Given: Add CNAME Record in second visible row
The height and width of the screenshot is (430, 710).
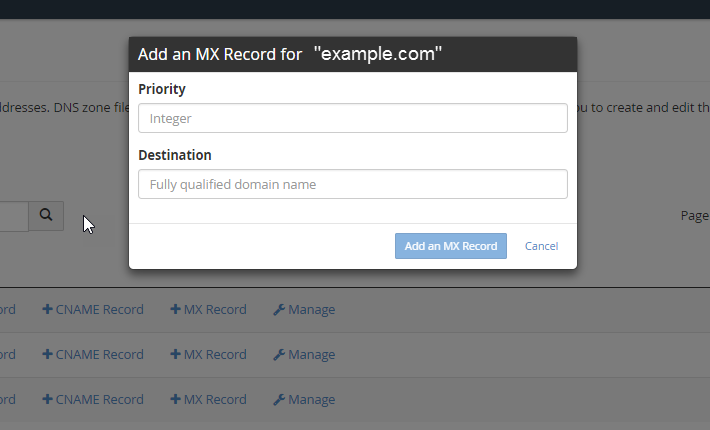Looking at the screenshot, I should coord(93,355).
